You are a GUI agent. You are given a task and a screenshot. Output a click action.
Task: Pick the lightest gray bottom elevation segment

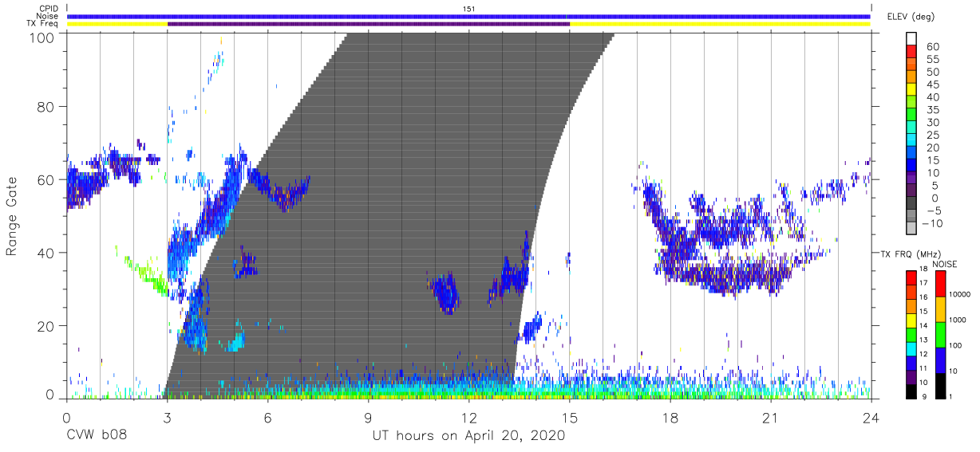tap(911, 229)
